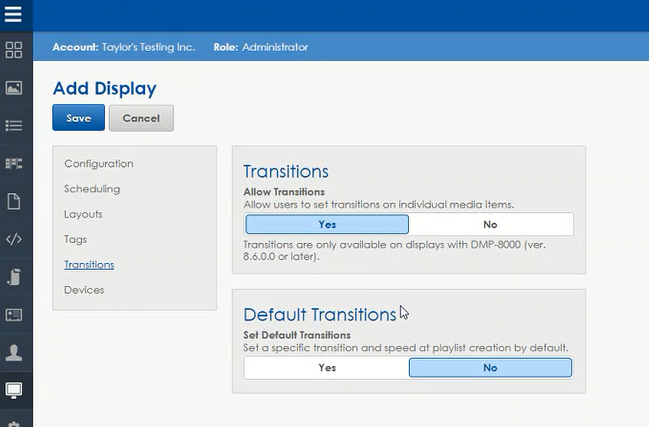Viewport: 649px width, 427px height.
Task: Open the playlist list icon in sidebar
Action: tap(14, 125)
